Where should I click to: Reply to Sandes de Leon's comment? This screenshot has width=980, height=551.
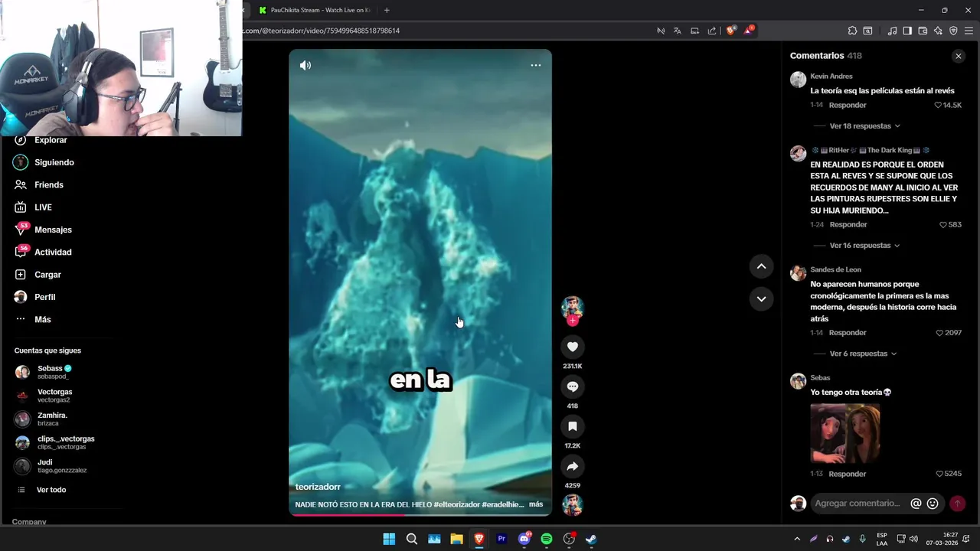pos(848,333)
